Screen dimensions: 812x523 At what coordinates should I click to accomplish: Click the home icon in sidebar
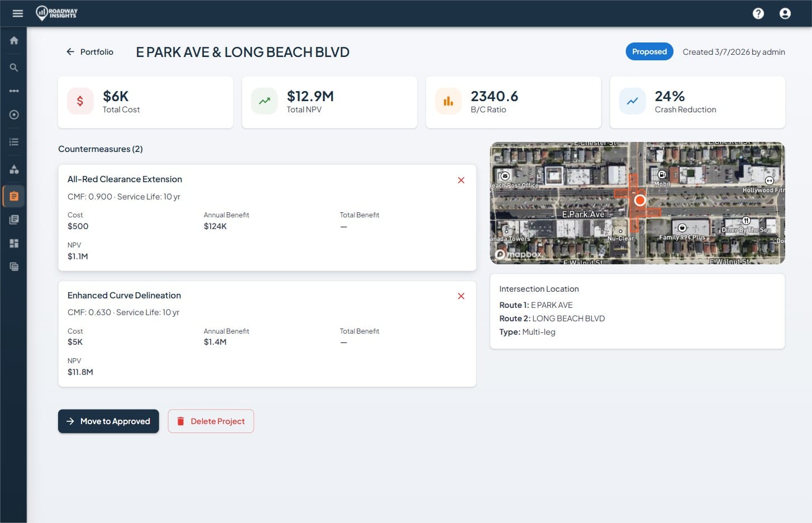[x=14, y=41]
